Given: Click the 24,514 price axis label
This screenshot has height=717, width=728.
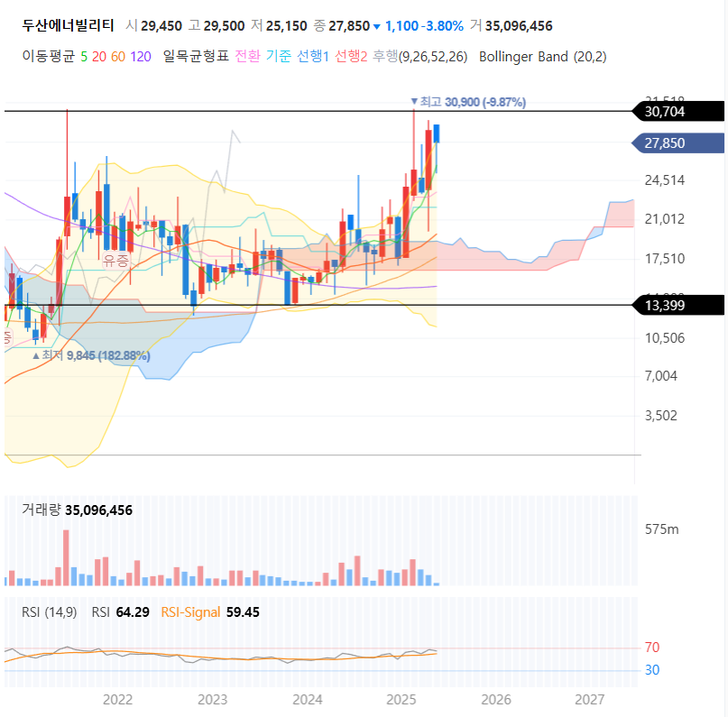Looking at the screenshot, I should tap(664, 180).
